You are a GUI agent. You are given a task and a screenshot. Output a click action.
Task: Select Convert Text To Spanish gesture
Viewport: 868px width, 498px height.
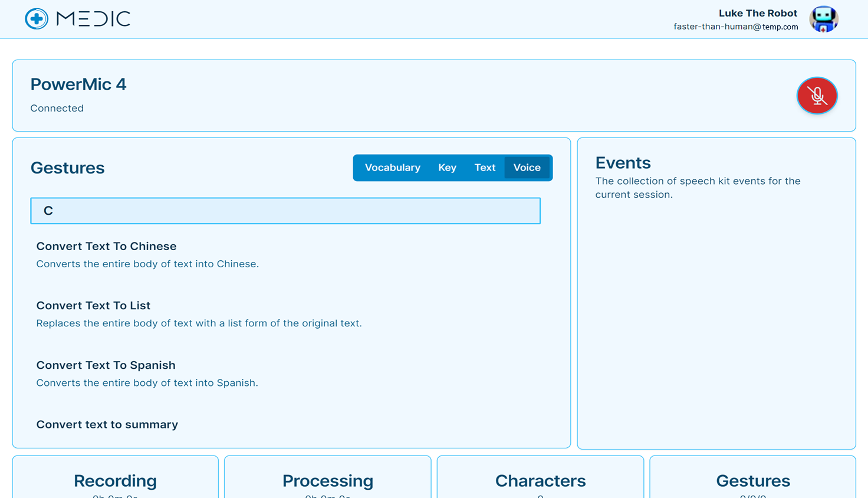106,365
